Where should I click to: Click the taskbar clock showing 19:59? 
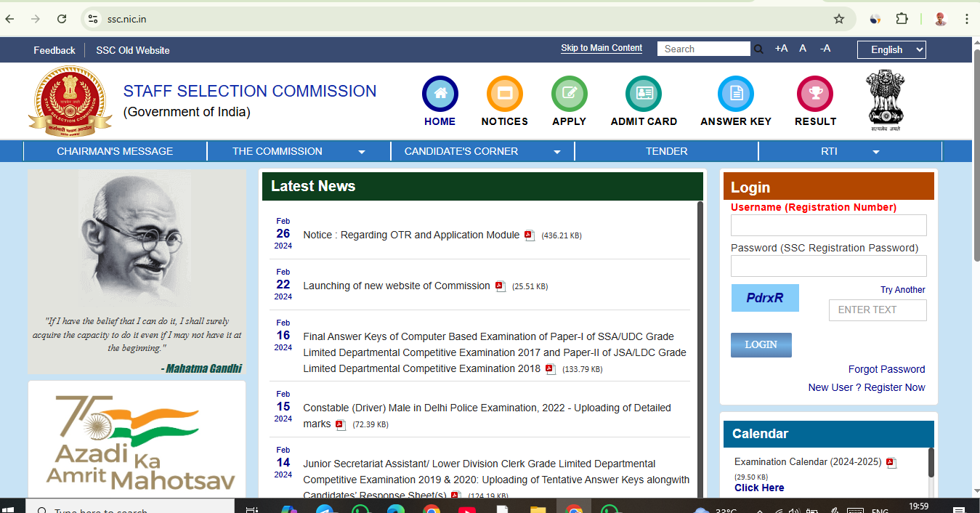pos(918,507)
